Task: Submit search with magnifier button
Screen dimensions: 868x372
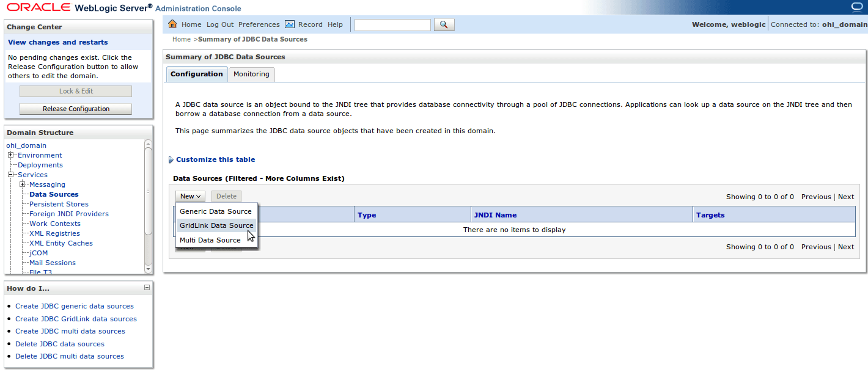Action: click(444, 25)
